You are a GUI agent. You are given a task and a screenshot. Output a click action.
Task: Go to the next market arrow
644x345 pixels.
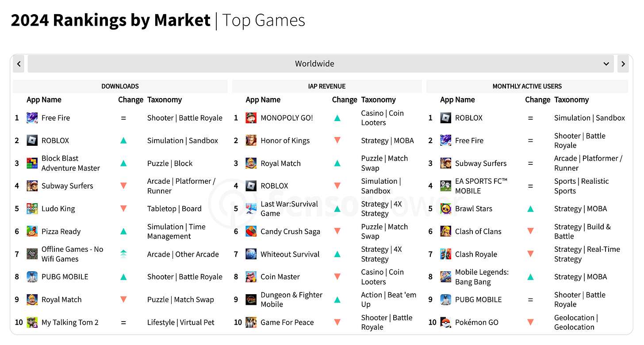(x=623, y=64)
